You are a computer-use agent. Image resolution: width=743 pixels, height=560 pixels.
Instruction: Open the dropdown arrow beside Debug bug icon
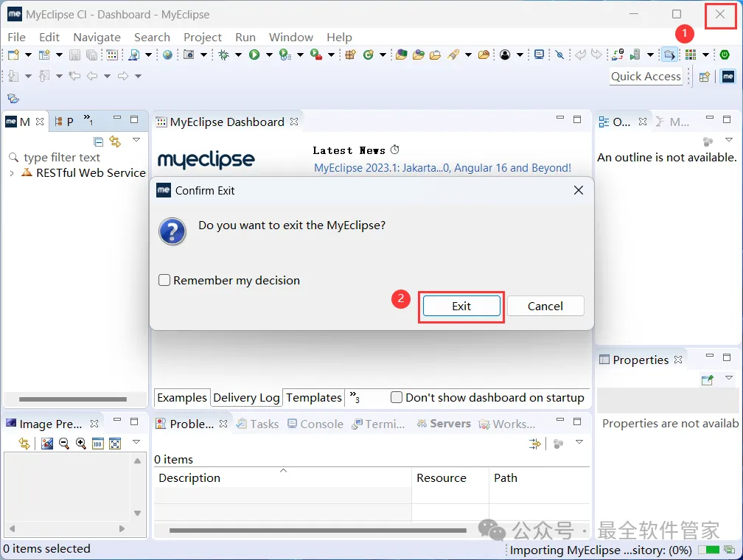238,55
